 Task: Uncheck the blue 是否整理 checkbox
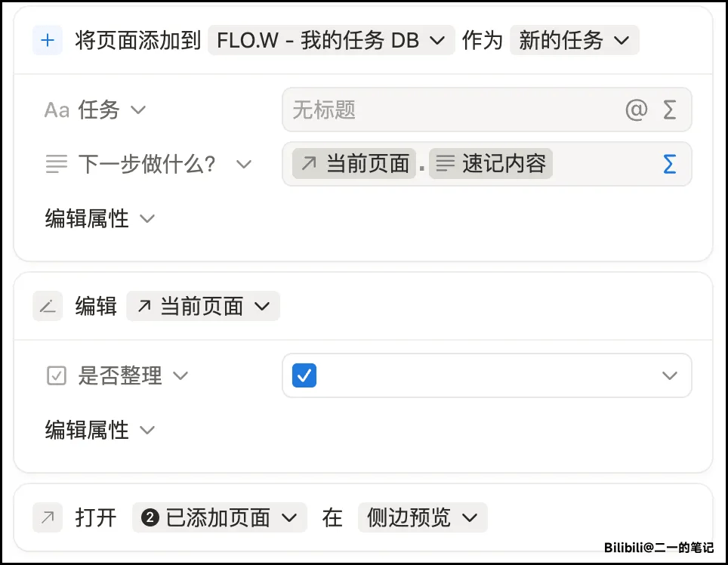point(304,375)
